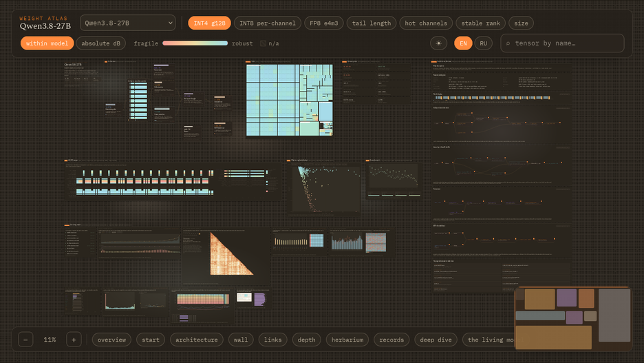
Task: Click the blue stacked layer-list node diagram
Action: point(138,101)
